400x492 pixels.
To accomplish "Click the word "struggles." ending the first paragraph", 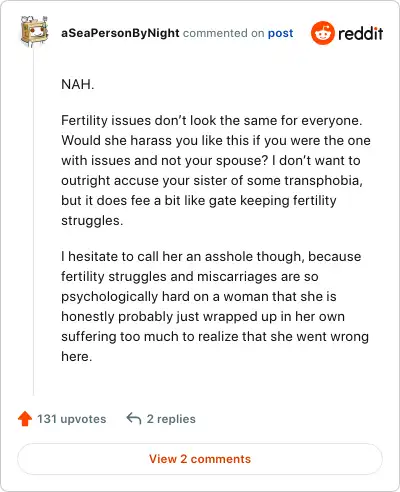I will [x=92, y=221].
